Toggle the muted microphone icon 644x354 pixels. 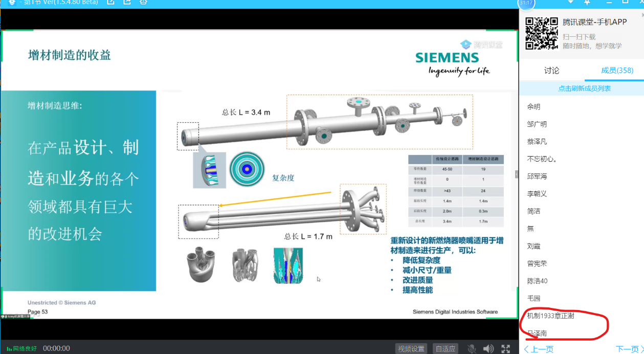472,348
